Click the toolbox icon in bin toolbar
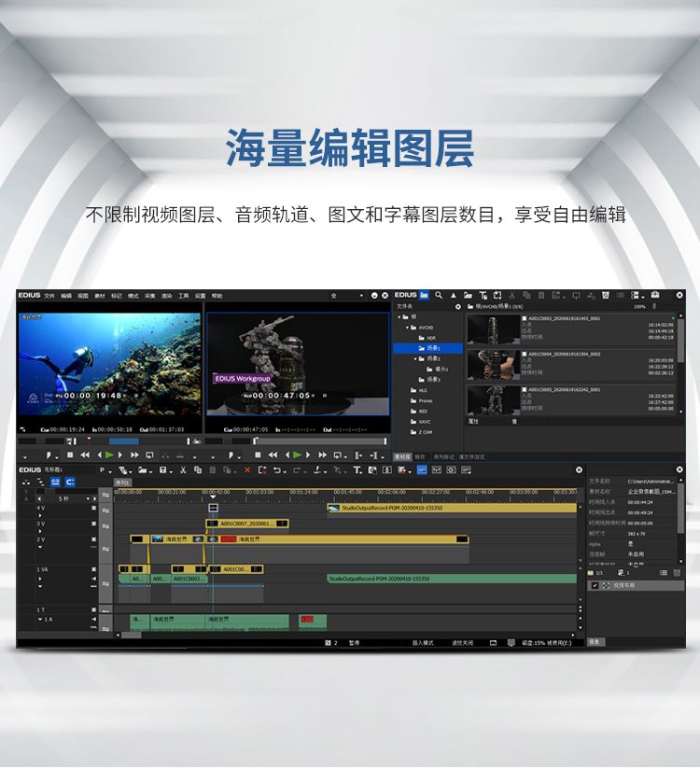 (655, 296)
